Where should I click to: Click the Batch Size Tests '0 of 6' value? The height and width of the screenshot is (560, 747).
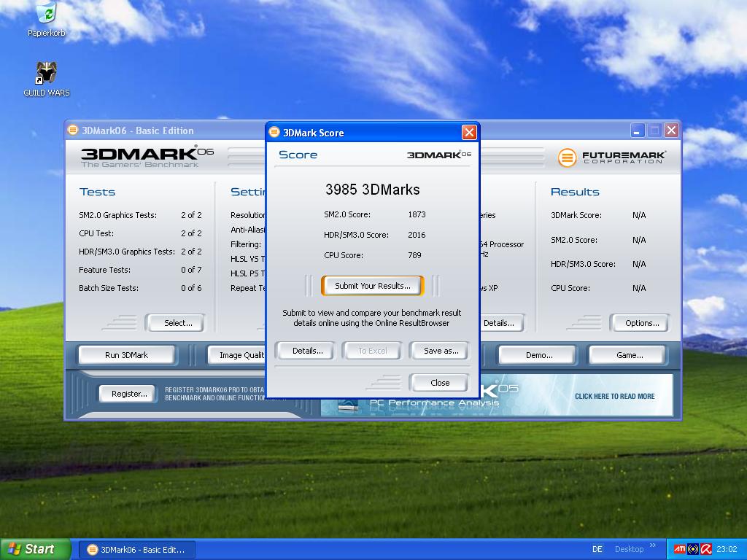point(191,288)
